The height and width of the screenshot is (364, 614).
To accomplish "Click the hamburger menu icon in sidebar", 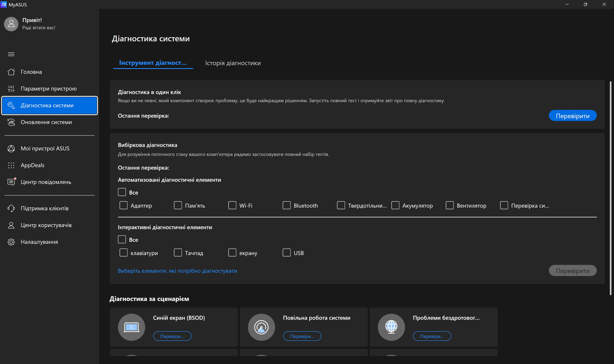I will (x=11, y=54).
